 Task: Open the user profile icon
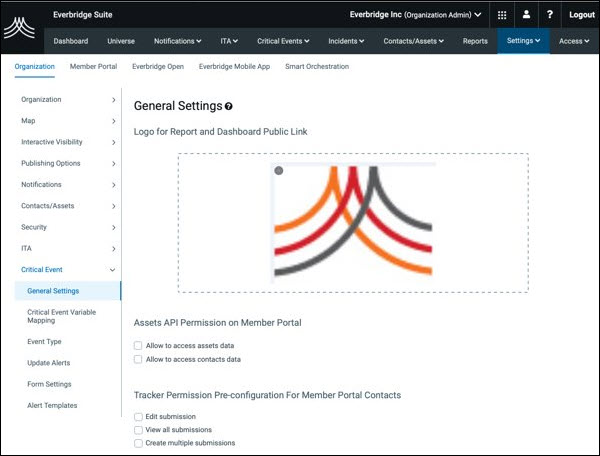pos(526,15)
